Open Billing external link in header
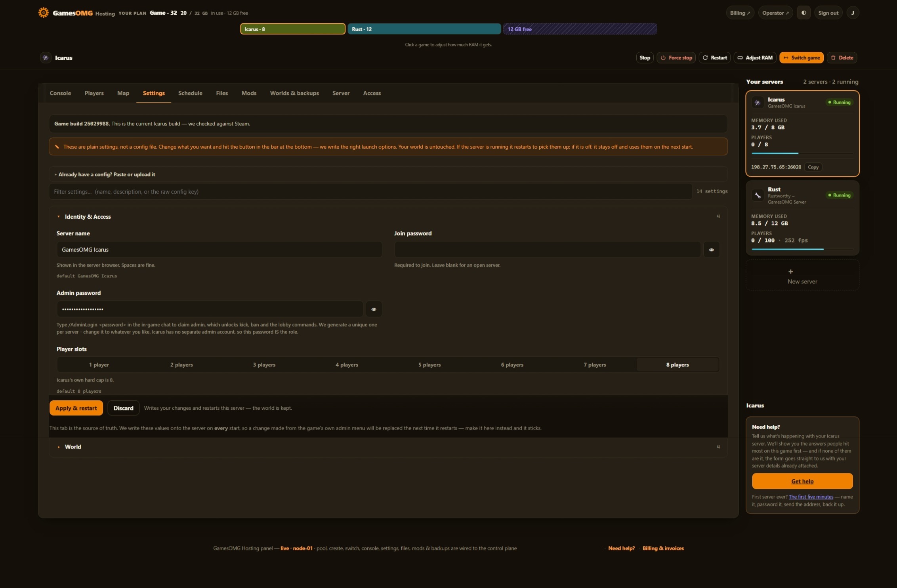The image size is (897, 588). point(740,13)
